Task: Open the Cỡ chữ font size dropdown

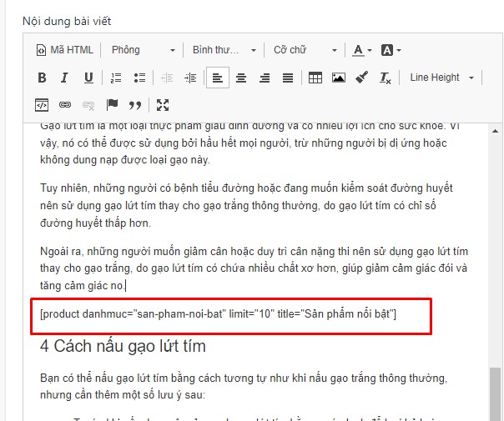Action: click(x=305, y=50)
